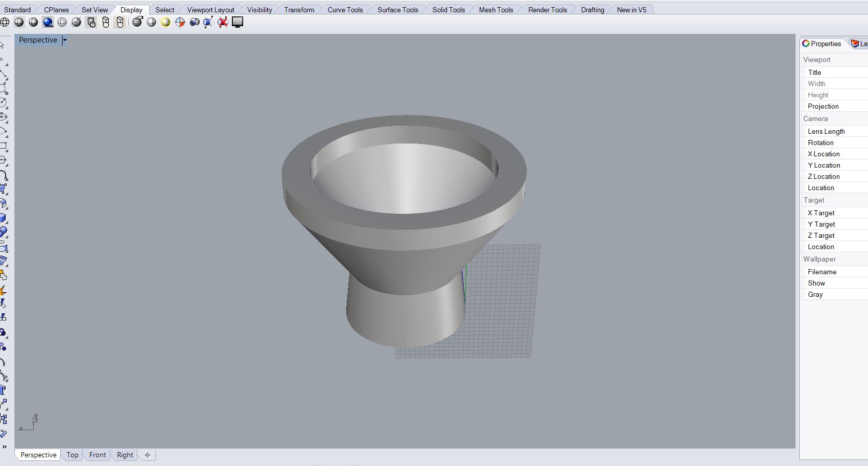Click the Boolean spheres tool icon

click(3, 232)
